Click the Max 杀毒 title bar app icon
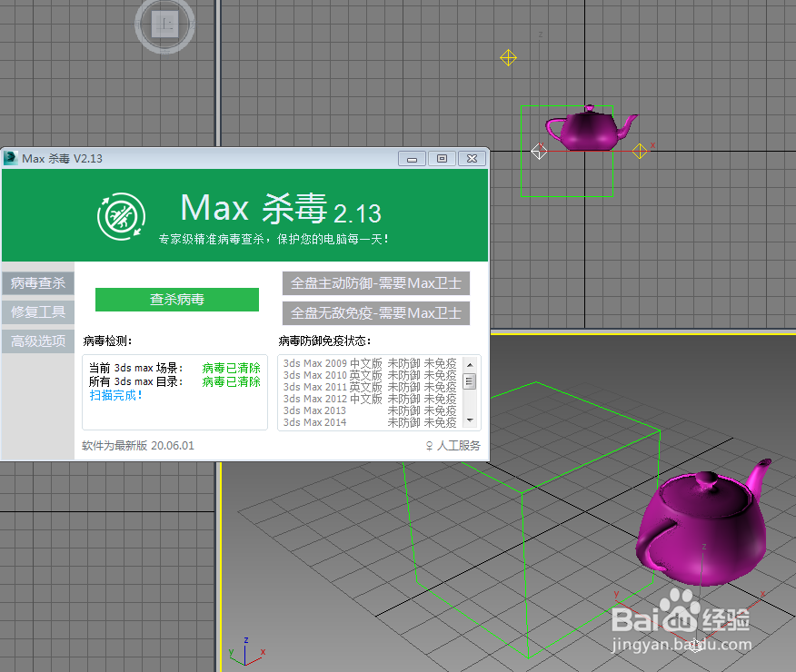 (11, 158)
